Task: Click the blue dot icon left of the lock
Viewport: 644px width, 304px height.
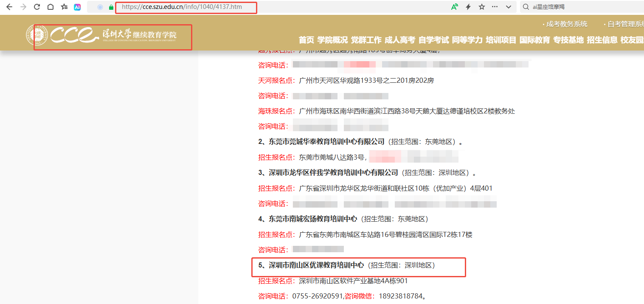Action: pyautogui.click(x=99, y=7)
